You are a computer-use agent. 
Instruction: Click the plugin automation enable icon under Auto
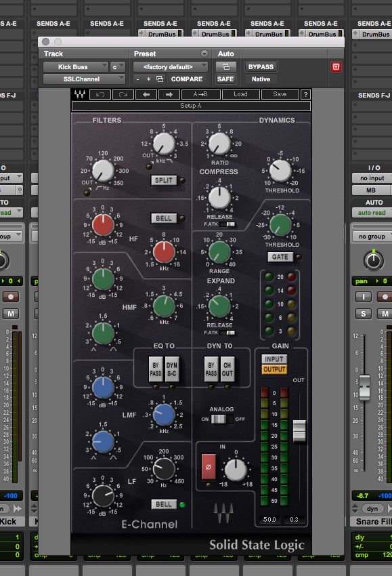(x=225, y=66)
